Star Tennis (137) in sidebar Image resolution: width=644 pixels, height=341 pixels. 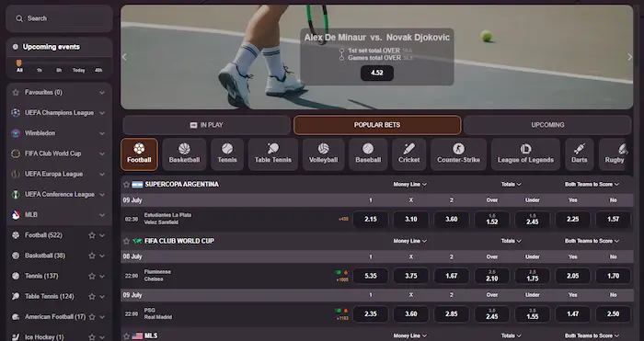92,276
